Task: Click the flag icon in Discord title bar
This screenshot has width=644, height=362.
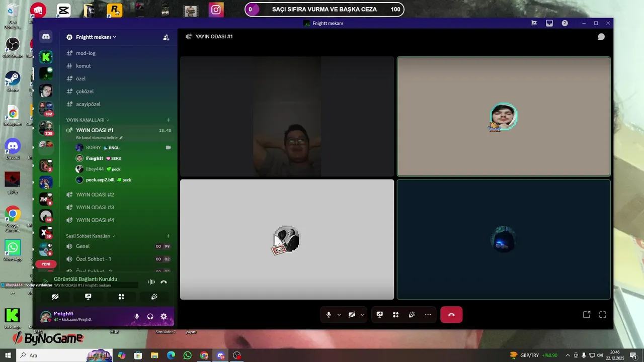Action: click(534, 23)
